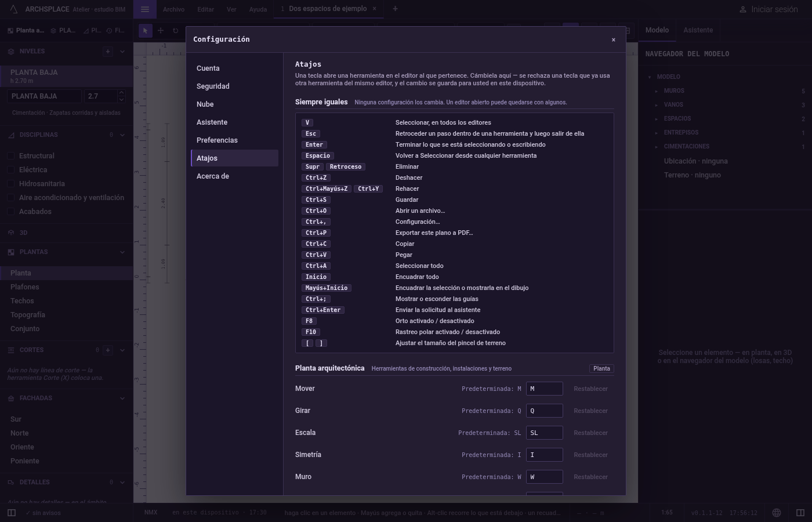This screenshot has width=812, height=522.
Task: Expand the Espacios node in model navigator
Action: tap(657, 119)
